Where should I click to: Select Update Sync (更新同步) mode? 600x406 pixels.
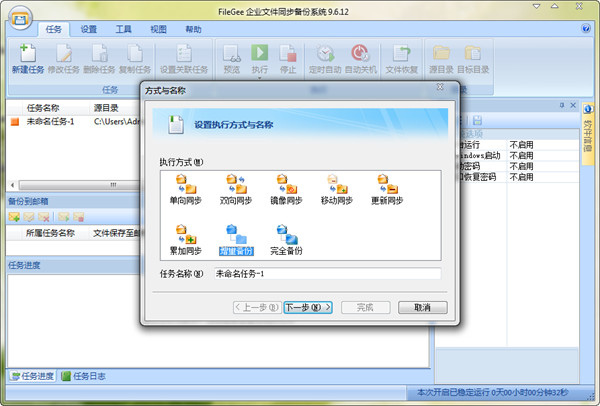click(x=387, y=190)
